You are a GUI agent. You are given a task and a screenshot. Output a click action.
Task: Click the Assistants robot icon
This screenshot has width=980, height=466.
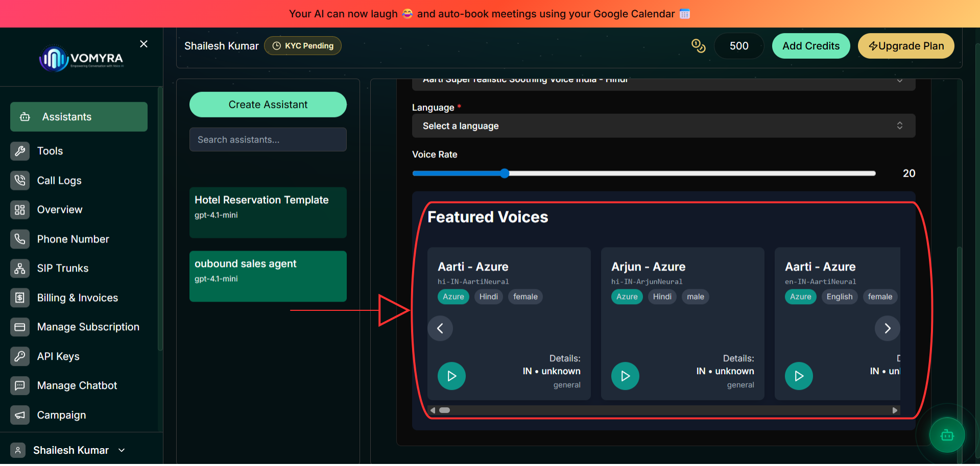[x=25, y=117]
